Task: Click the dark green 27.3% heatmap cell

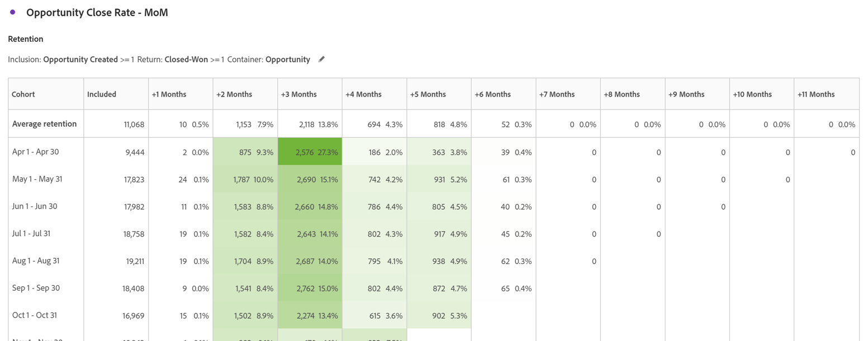Action: (x=310, y=152)
